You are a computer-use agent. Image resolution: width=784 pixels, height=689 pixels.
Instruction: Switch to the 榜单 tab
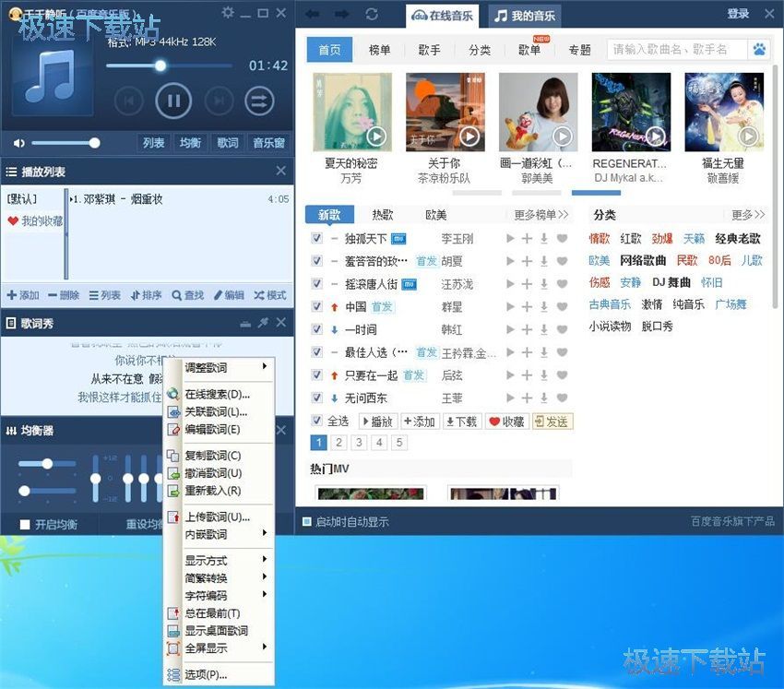[x=379, y=50]
